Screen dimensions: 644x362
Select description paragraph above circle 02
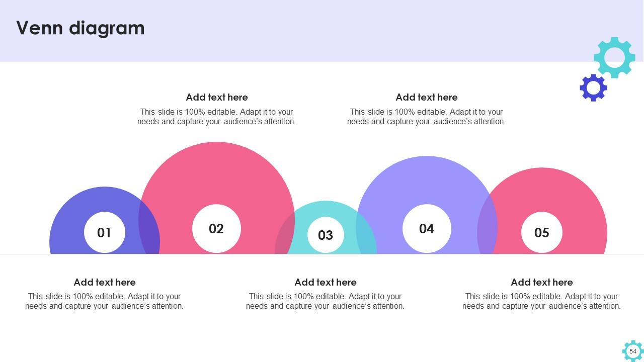click(x=217, y=117)
